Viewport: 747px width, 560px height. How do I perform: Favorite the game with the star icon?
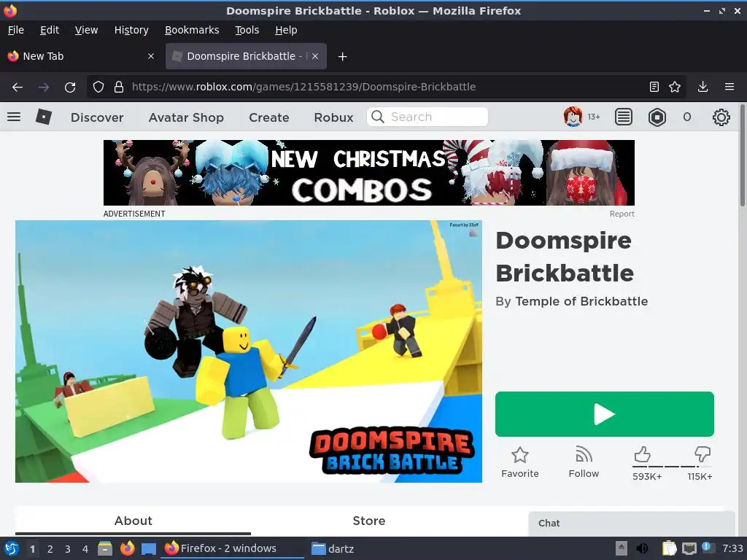519,455
